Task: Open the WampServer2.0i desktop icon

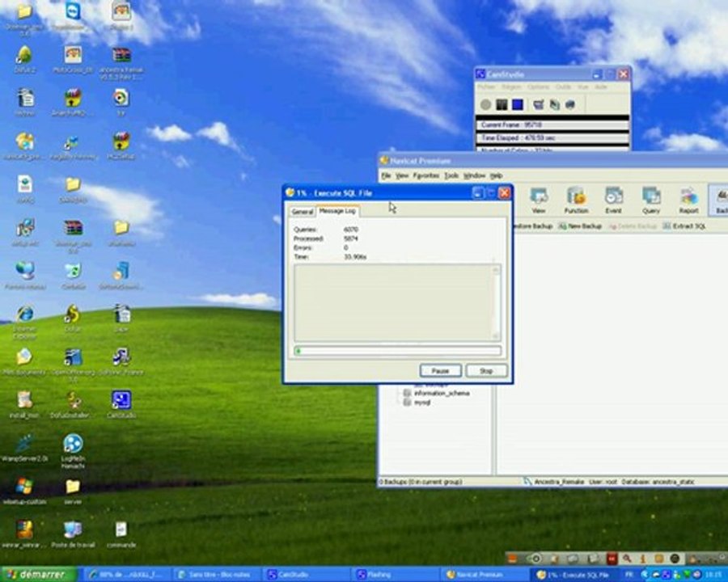Action: click(x=24, y=449)
